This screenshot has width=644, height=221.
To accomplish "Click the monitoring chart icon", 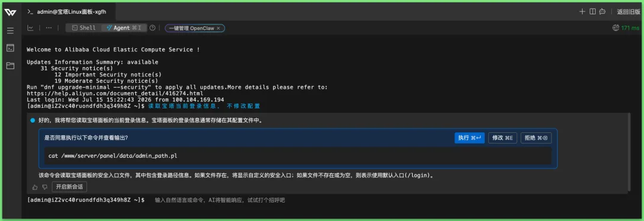I will pos(30,28).
